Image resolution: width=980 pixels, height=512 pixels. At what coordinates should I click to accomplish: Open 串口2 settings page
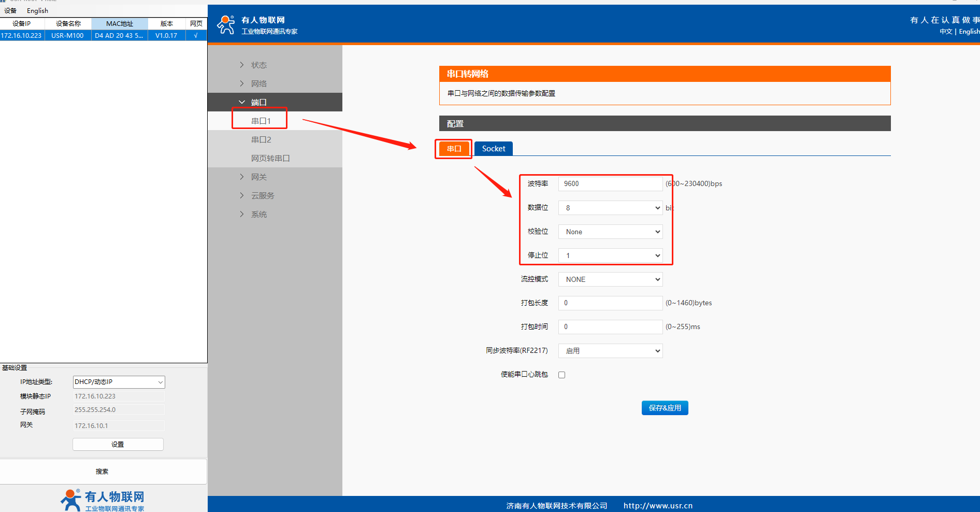261,139
